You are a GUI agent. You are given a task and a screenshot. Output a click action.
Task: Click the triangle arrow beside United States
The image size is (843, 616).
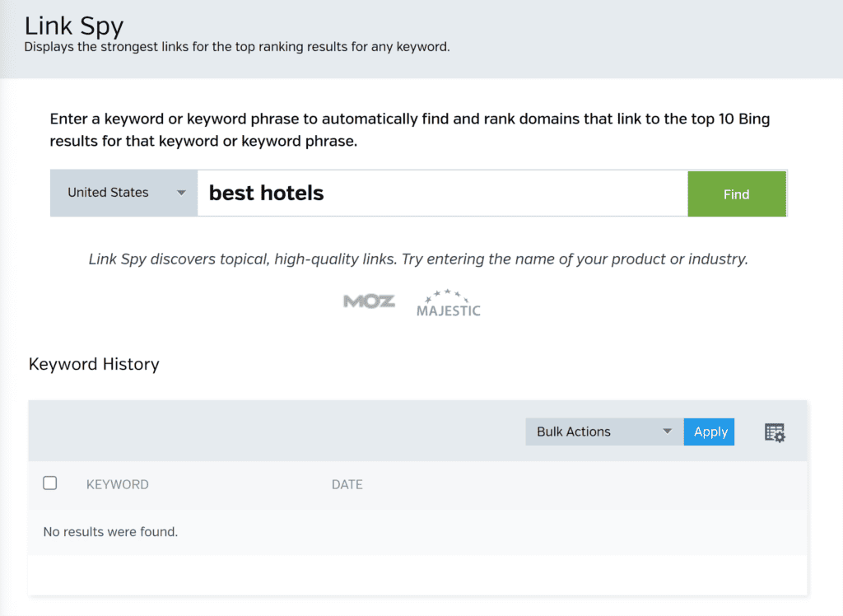click(x=181, y=194)
